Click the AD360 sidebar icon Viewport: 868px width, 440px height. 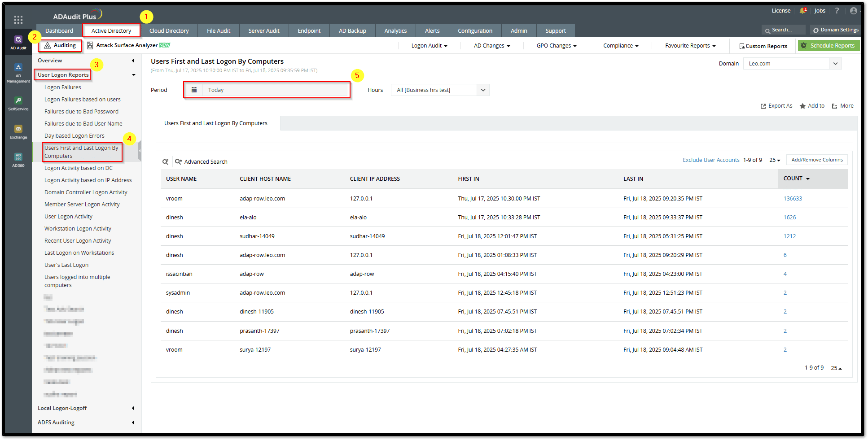(x=18, y=159)
